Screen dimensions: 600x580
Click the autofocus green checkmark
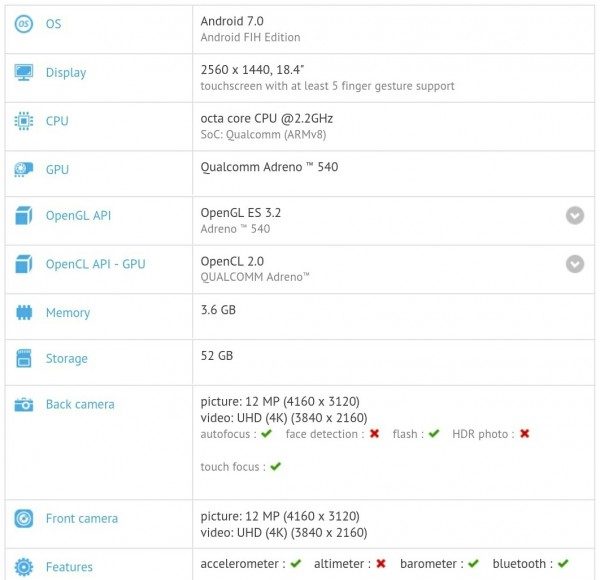266,434
